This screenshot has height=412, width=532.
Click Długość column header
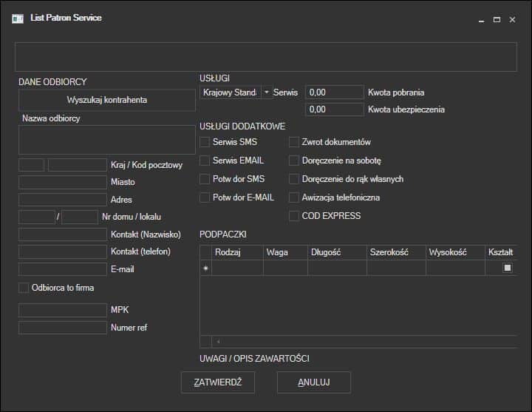pyautogui.click(x=337, y=252)
